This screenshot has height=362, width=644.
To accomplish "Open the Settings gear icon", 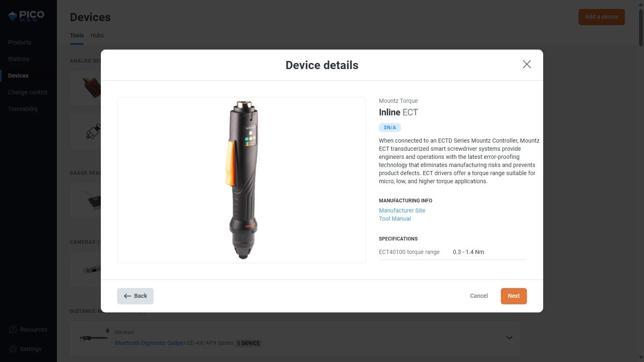I will tap(13, 349).
